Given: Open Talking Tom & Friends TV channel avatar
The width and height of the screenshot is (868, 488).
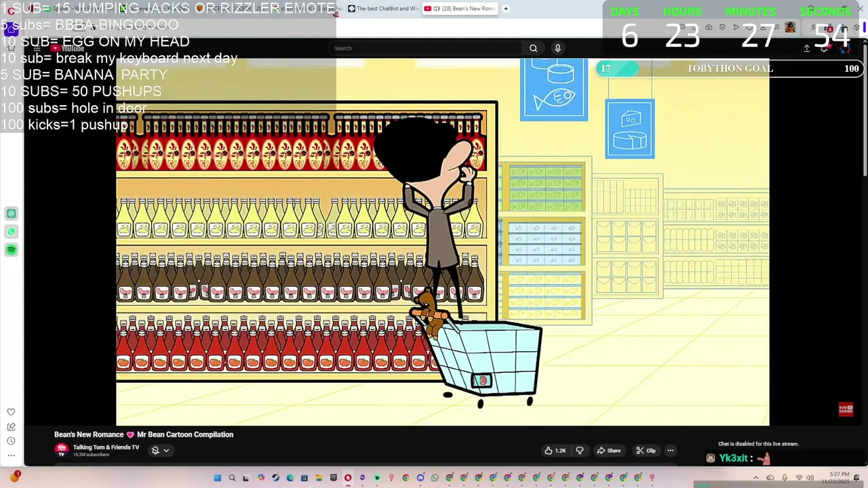Looking at the screenshot, I should (x=62, y=449).
